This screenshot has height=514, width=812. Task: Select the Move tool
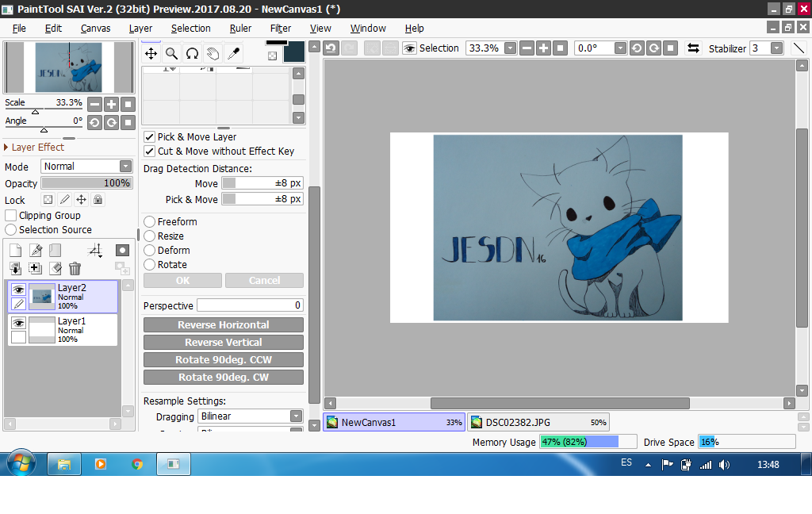pos(151,54)
